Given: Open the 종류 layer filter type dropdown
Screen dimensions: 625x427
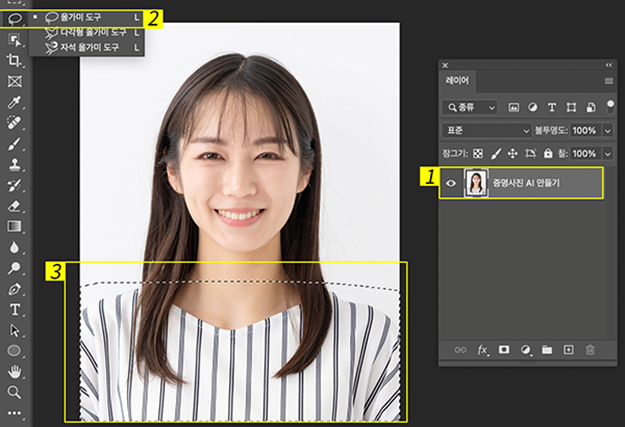Looking at the screenshot, I should [471, 106].
